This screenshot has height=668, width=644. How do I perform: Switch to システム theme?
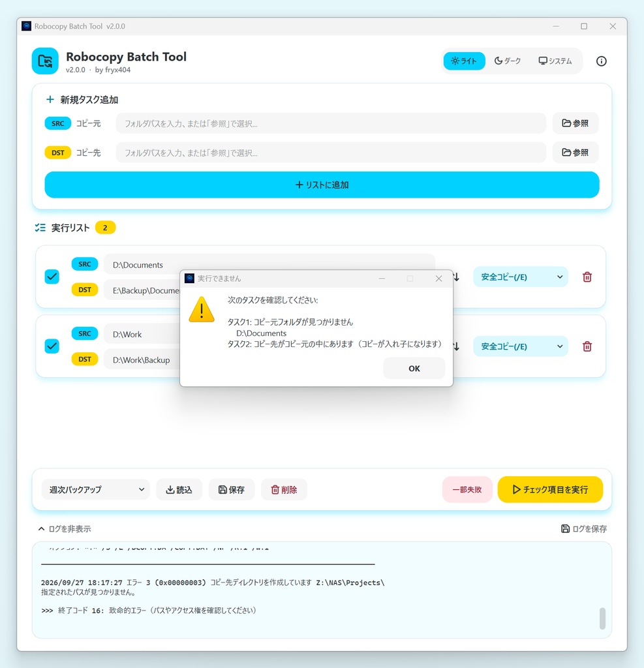(x=555, y=61)
